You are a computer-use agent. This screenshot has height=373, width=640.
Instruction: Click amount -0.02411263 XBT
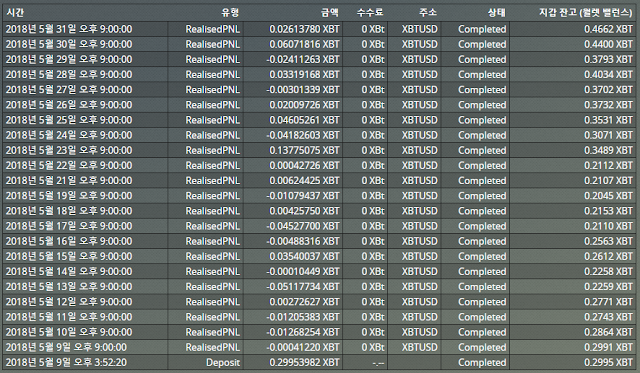click(303, 59)
